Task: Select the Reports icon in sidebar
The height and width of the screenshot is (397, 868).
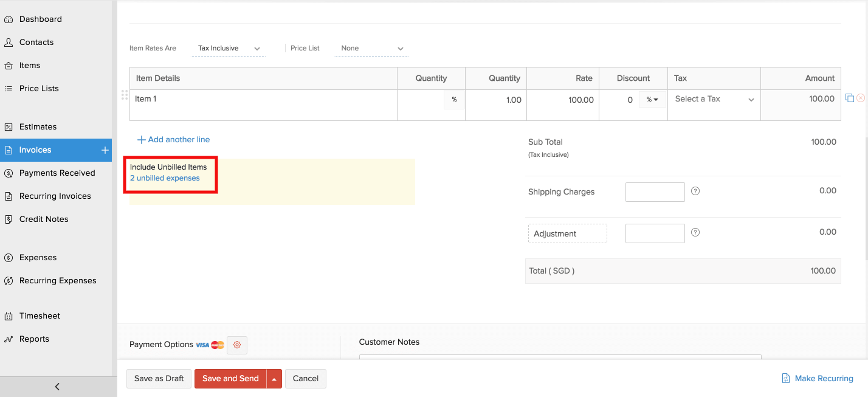Action: pyautogui.click(x=9, y=339)
